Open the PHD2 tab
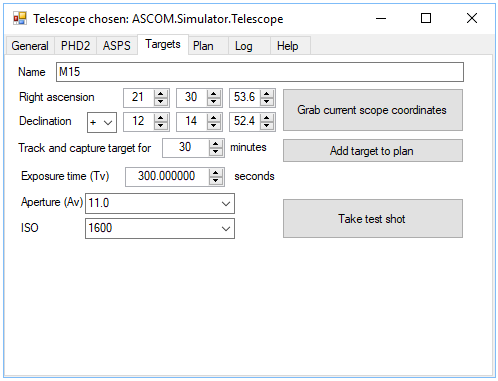The height and width of the screenshot is (381, 498). [75, 46]
